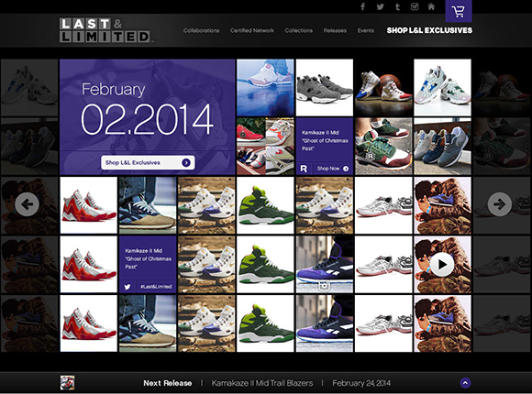Open the basketball and sneakers tile
Image resolution: width=532 pixels, height=394 pixels.
coord(383,87)
